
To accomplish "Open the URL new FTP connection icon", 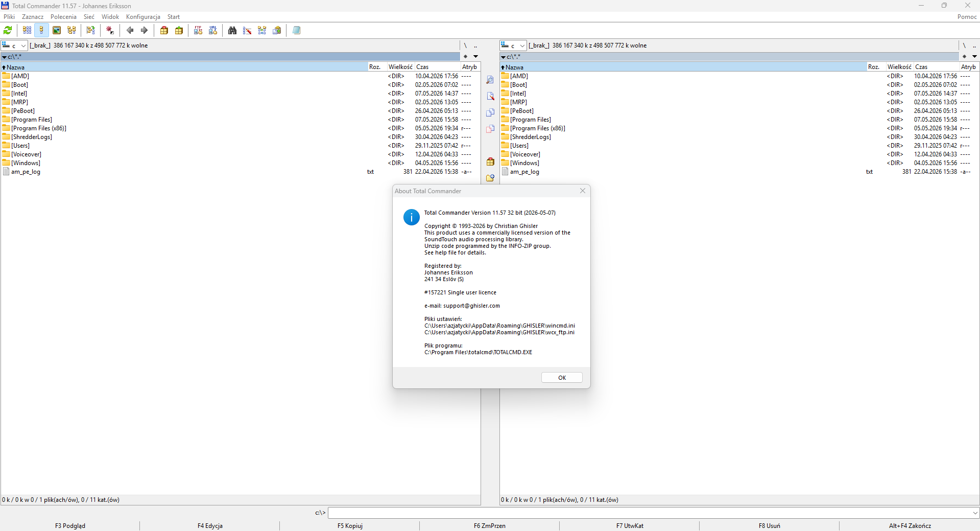I will pos(213,31).
